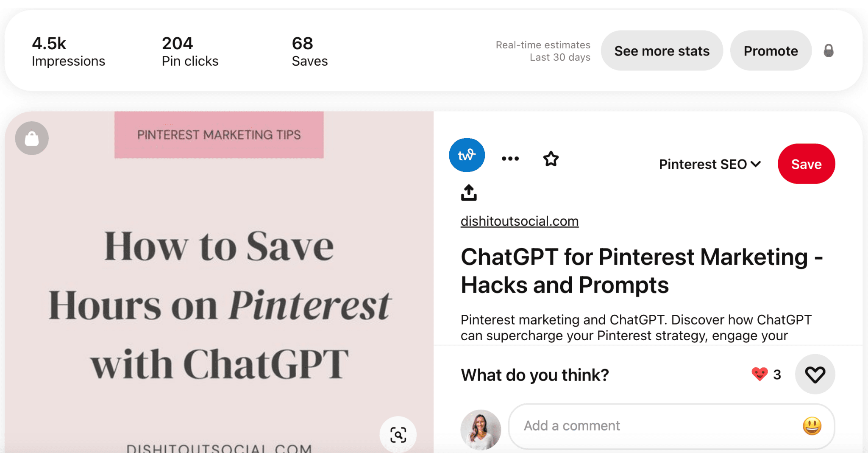Click the Promote button
Image resolution: width=868 pixels, height=453 pixels.
click(771, 50)
